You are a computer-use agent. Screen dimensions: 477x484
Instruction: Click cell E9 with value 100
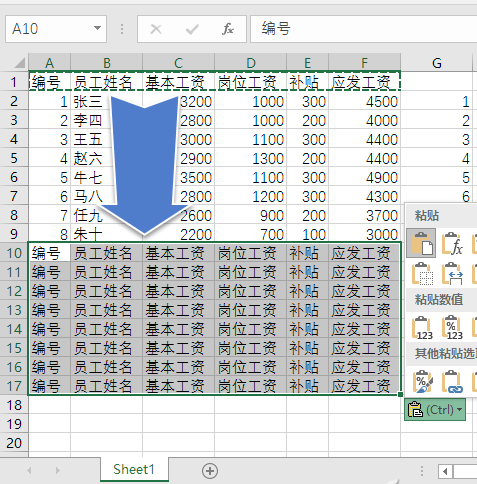[x=308, y=234]
